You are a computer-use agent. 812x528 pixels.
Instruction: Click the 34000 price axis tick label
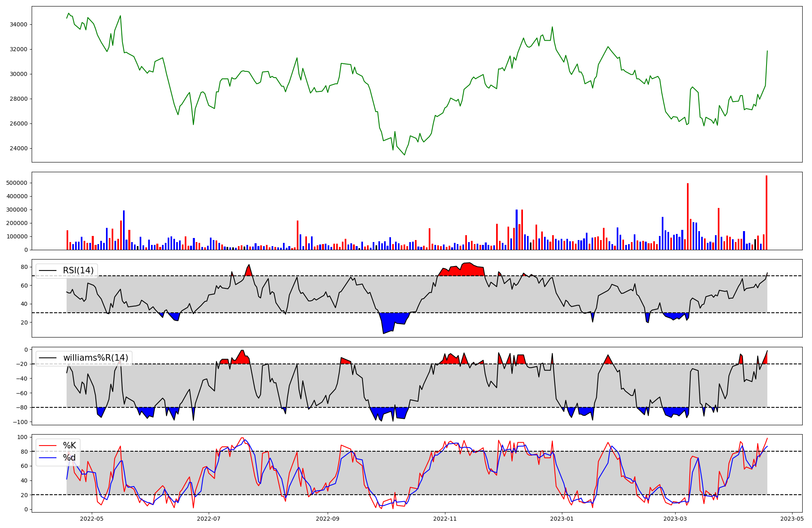pos(19,24)
